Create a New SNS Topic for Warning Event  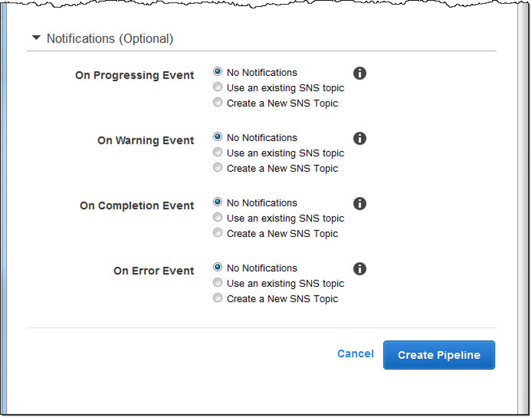217,168
